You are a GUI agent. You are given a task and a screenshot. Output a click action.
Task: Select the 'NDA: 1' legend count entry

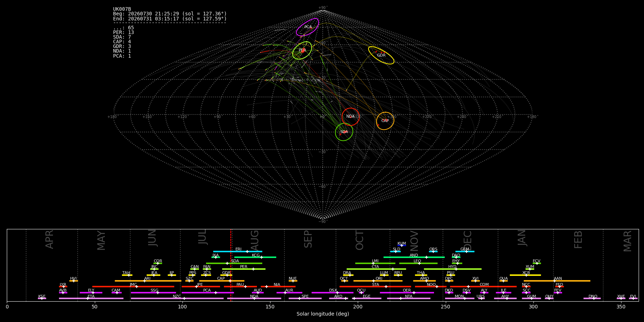(x=122, y=51)
